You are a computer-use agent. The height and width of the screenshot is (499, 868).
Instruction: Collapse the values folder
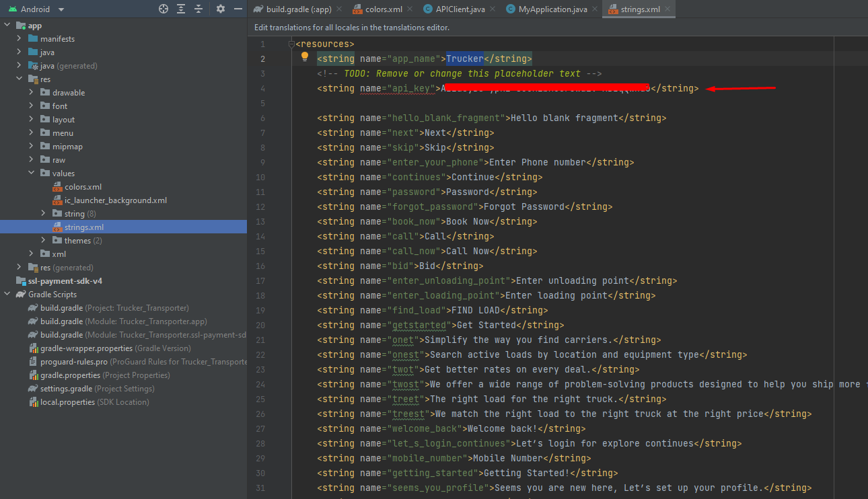pyautogui.click(x=32, y=174)
